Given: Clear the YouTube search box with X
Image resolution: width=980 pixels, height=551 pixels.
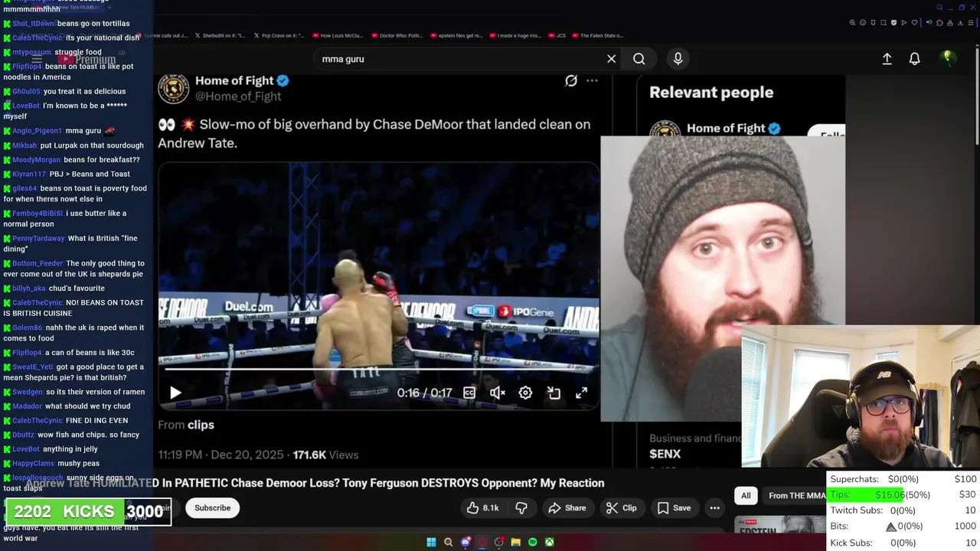Looking at the screenshot, I should point(611,59).
